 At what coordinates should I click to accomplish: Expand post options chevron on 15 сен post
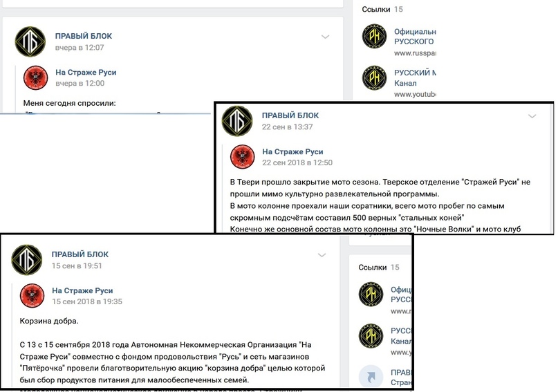pos(322,255)
